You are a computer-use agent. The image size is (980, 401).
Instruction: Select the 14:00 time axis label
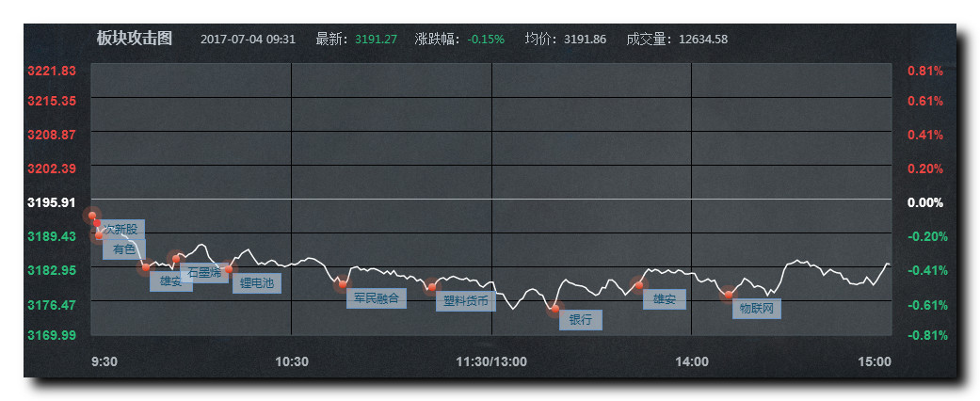pyautogui.click(x=692, y=361)
